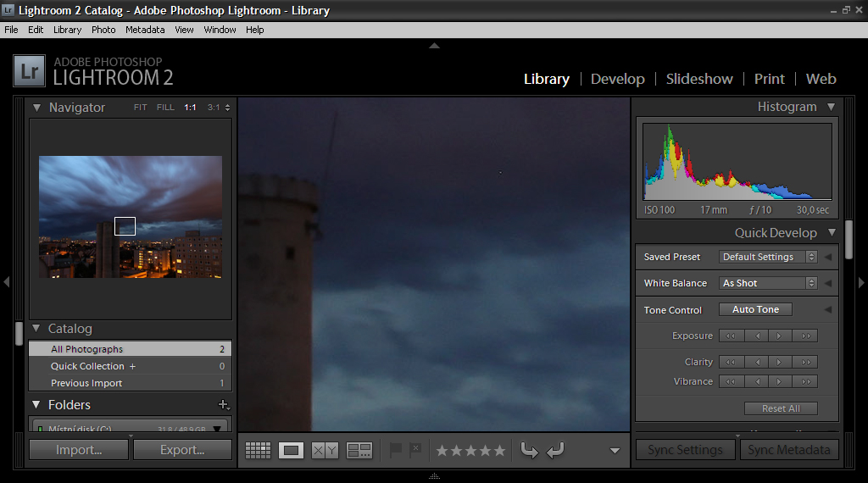
Task: Switch to Survey view icon
Action: pos(359,451)
